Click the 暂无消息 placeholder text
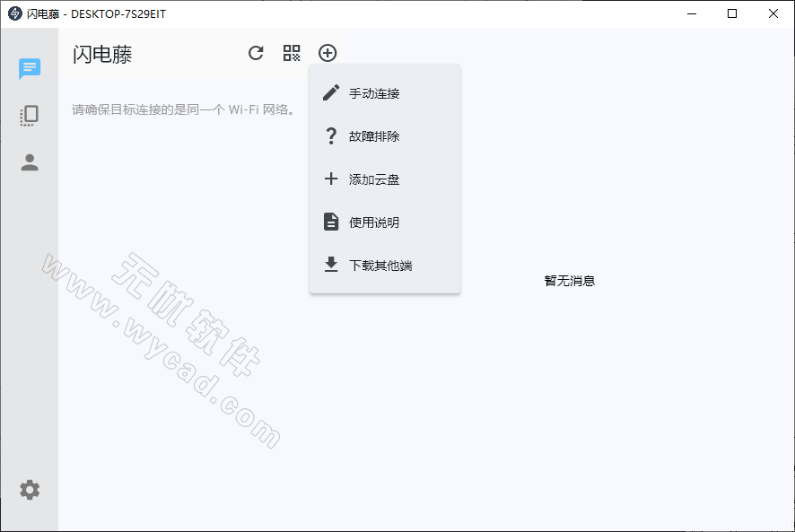This screenshot has width=795, height=532. 570,281
